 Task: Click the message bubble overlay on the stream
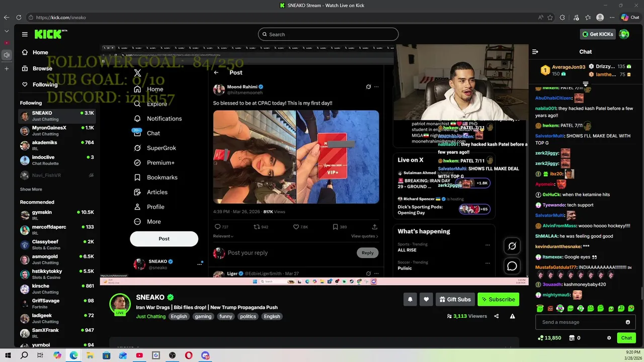tap(512, 266)
